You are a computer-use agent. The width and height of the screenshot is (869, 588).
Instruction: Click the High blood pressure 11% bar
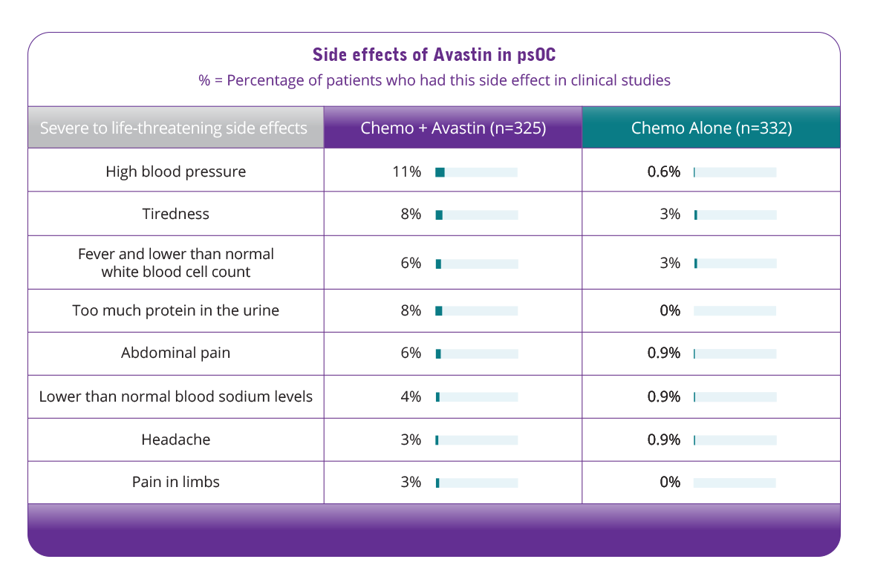[477, 172]
